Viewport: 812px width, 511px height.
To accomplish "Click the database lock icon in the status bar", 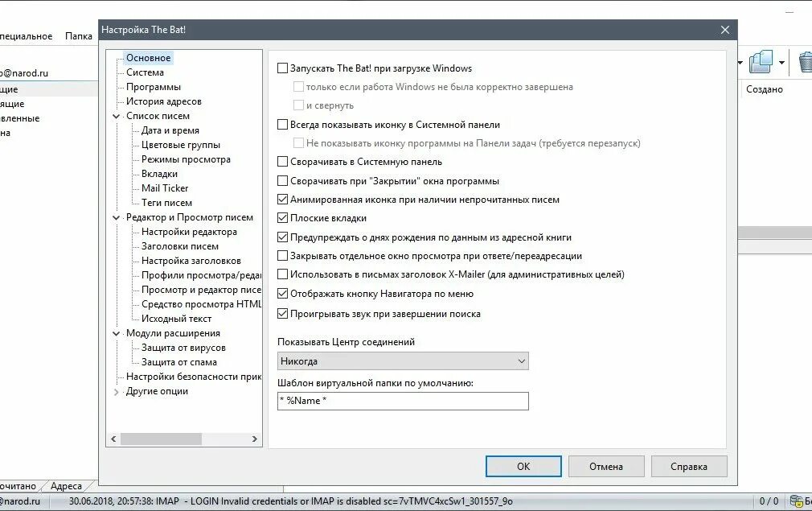I will pyautogui.click(x=796, y=501).
